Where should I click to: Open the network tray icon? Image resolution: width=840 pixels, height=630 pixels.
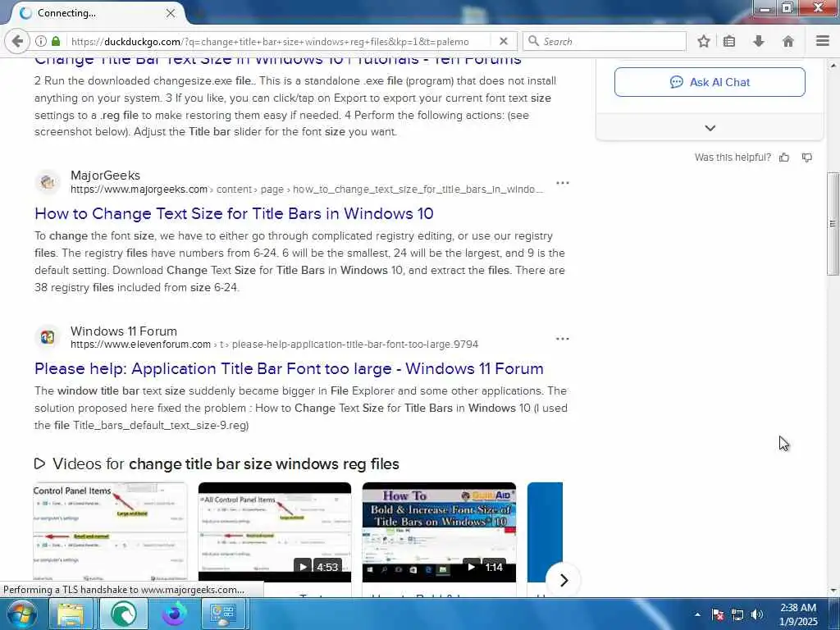click(x=737, y=614)
